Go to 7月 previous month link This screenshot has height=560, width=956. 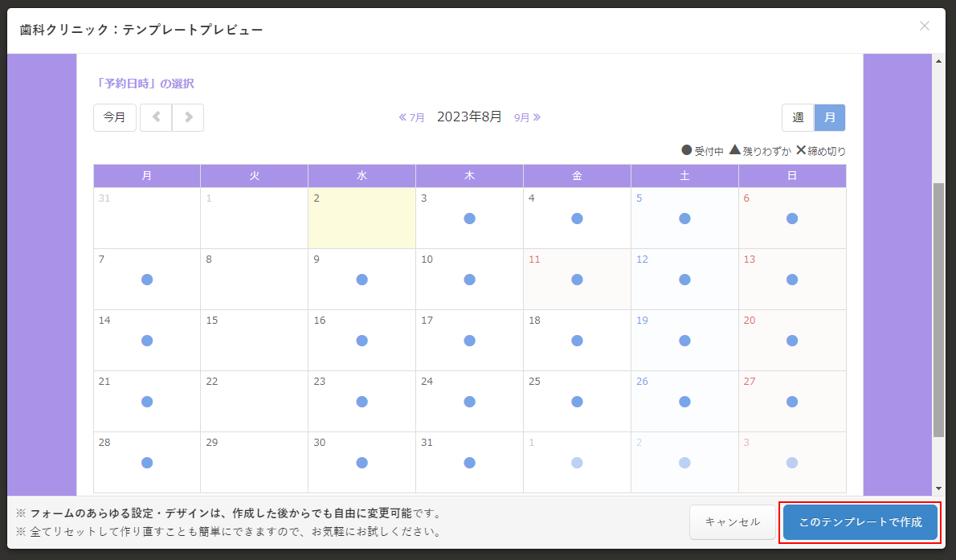click(412, 117)
